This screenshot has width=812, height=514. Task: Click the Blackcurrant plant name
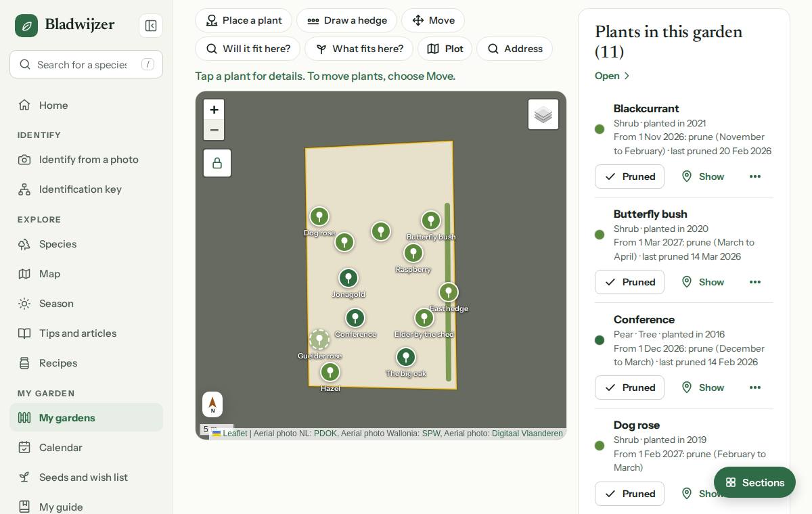pyautogui.click(x=646, y=108)
